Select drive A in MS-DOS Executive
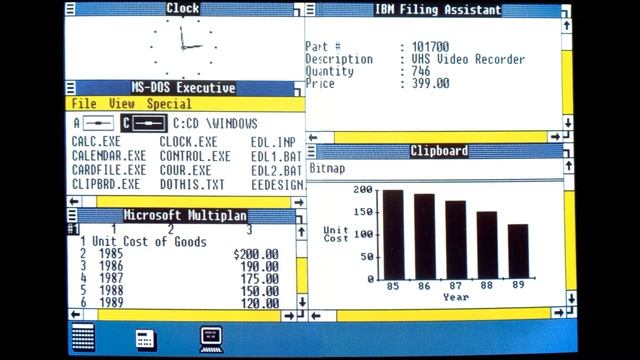Image resolution: width=640 pixels, height=360 pixels. (94, 123)
